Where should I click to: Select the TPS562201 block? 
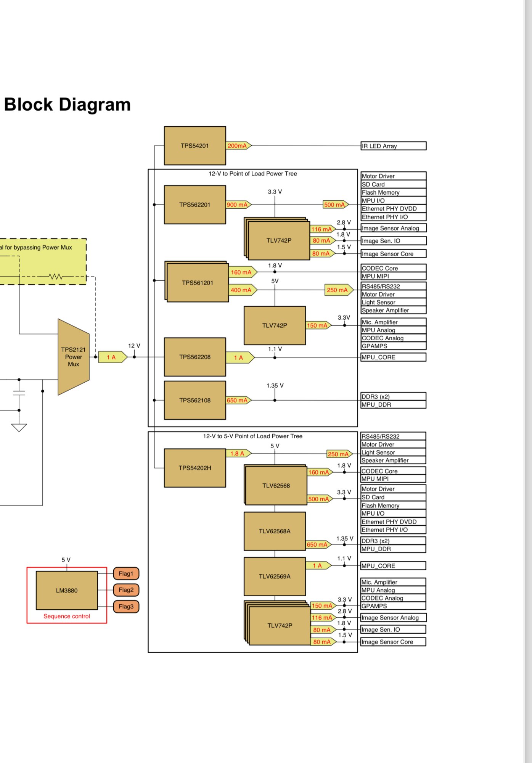point(195,205)
